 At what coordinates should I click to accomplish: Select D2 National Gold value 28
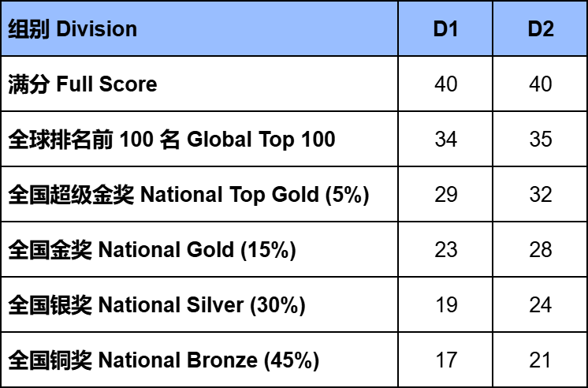[x=541, y=249]
